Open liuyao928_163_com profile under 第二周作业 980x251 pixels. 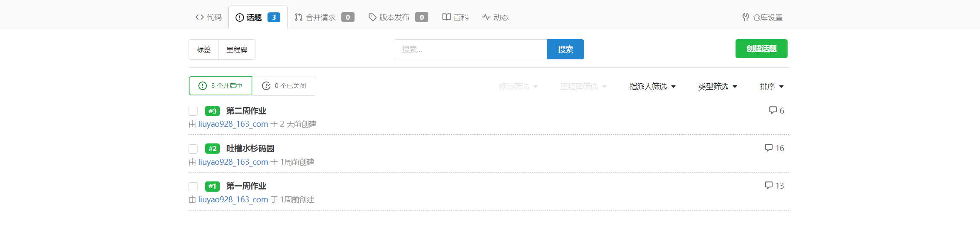(x=233, y=124)
